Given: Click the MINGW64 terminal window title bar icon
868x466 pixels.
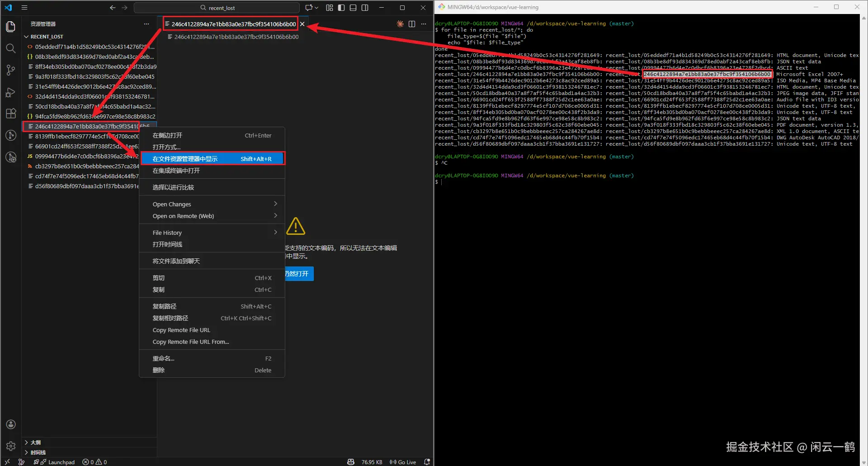Looking at the screenshot, I should (442, 7).
